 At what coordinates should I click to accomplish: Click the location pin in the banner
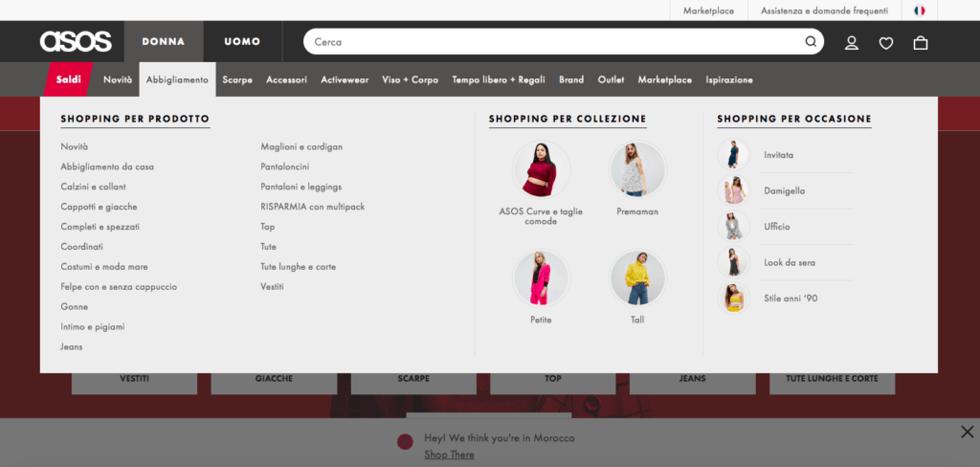(x=405, y=441)
